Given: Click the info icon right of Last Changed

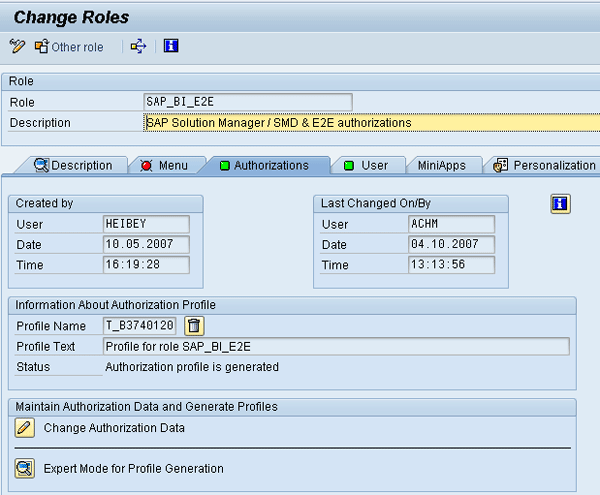Looking at the screenshot, I should 560,204.
